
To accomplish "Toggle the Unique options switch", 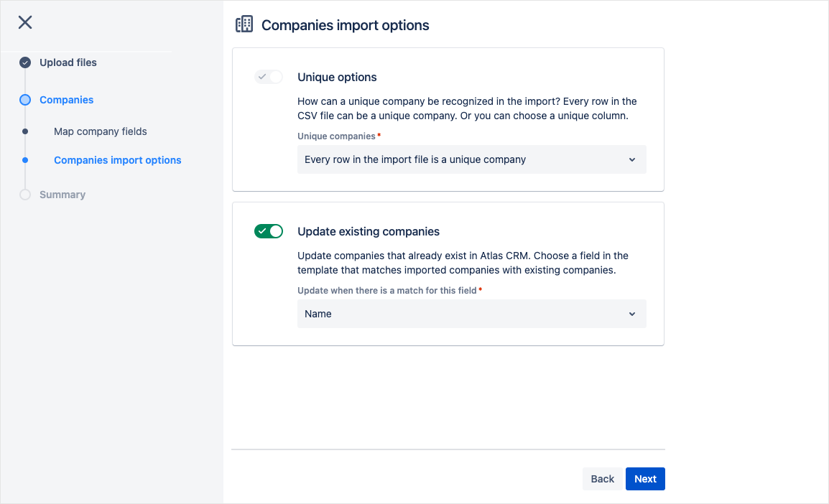I will [269, 77].
